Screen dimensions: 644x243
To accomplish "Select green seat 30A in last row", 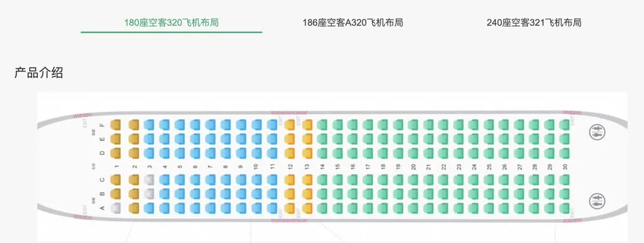I will tap(565, 208).
